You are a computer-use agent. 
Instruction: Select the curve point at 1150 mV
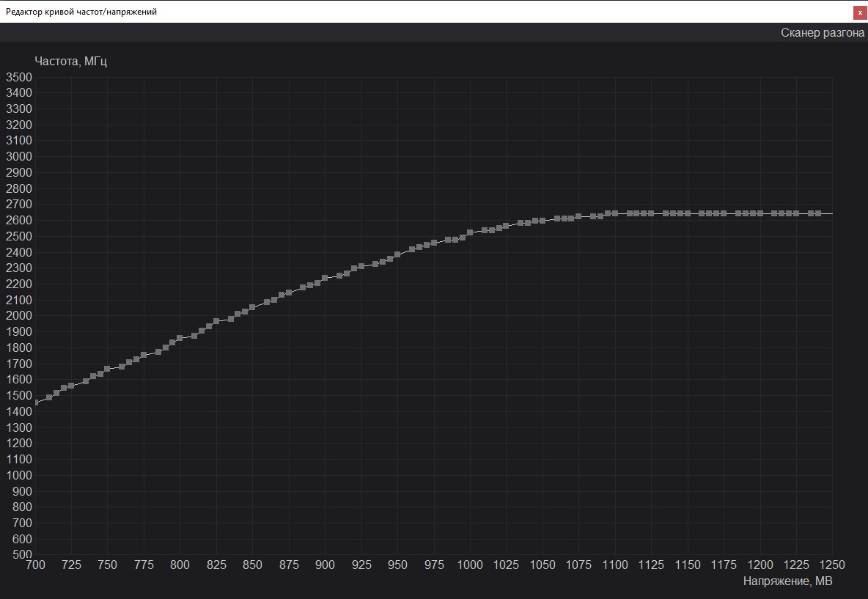(688, 213)
